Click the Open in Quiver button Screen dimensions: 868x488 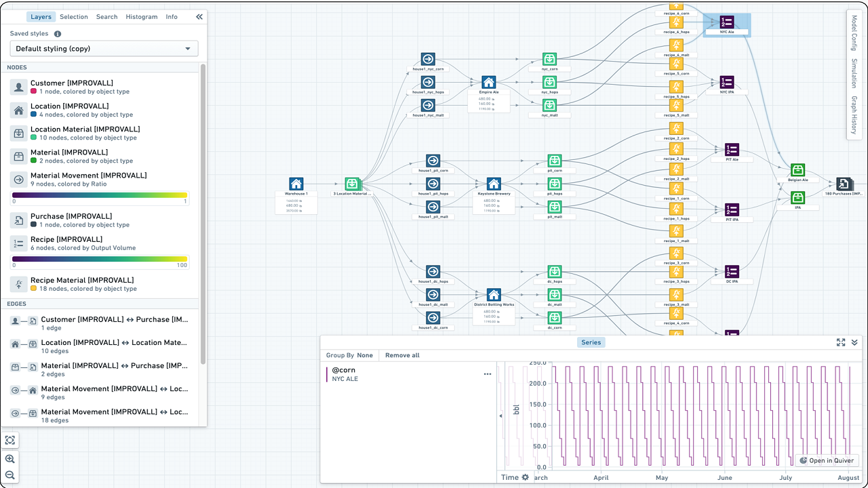(x=826, y=460)
